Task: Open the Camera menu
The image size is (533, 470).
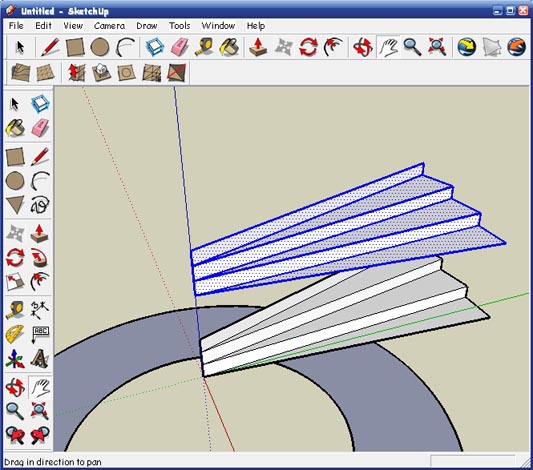Action: [x=109, y=26]
